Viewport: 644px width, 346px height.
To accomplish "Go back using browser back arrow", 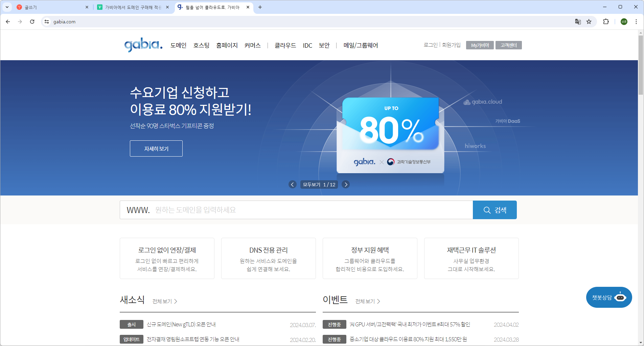I will [8, 22].
